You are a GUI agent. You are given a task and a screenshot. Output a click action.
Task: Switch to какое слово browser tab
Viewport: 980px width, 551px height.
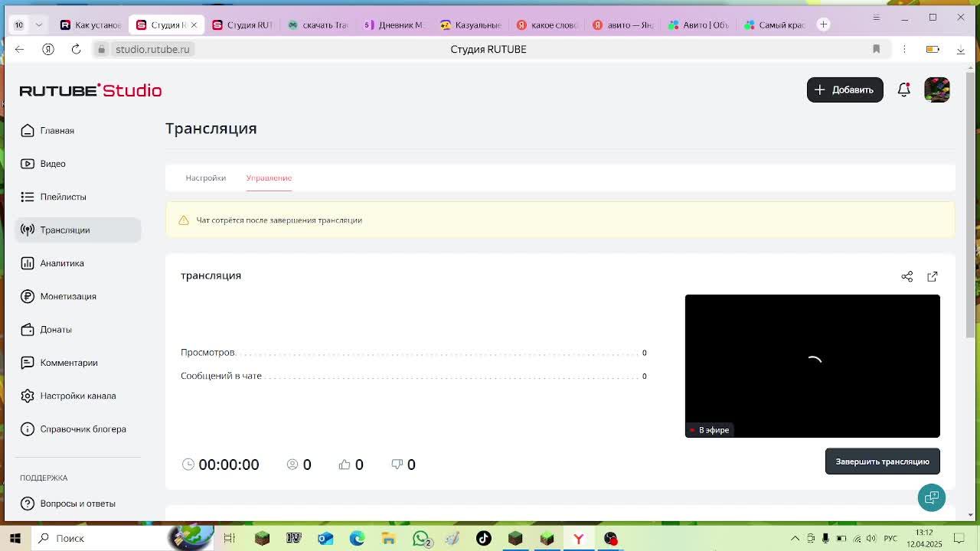point(546,24)
